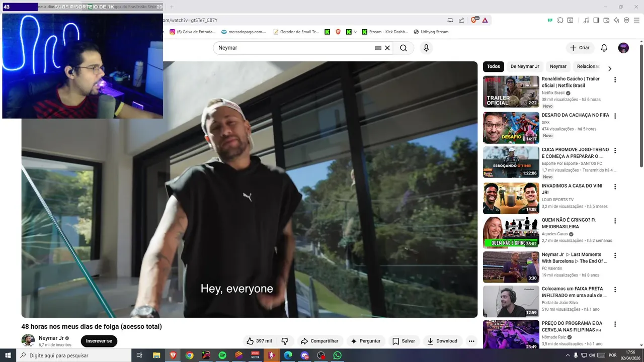This screenshot has width=644, height=362.
Task: Open options menu for INVADIMOS A CASA video
Action: pos(615,187)
